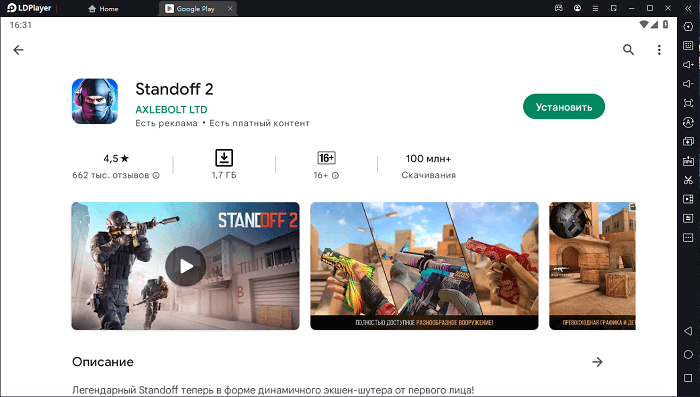Click the download size icon above 1,7 ГБ

(224, 158)
